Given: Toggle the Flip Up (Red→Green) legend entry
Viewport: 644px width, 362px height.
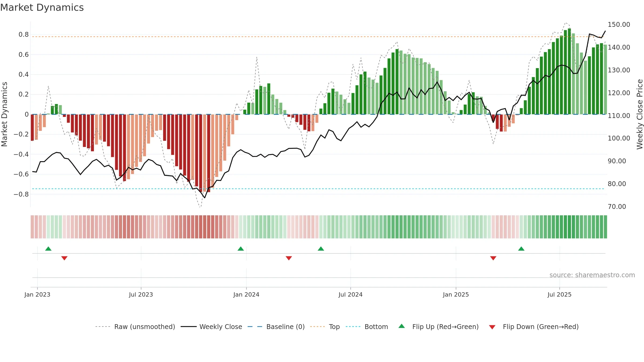Looking at the screenshot, I should 438,327.
